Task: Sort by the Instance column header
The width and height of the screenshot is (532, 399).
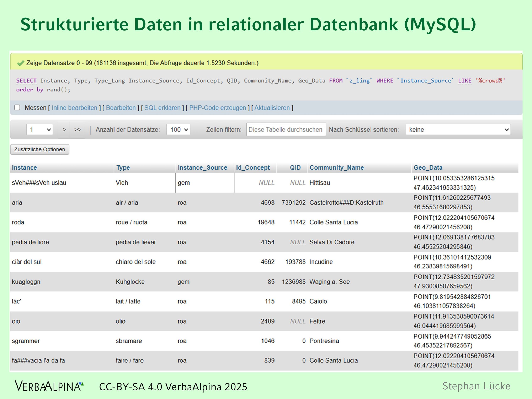Action: [x=25, y=168]
